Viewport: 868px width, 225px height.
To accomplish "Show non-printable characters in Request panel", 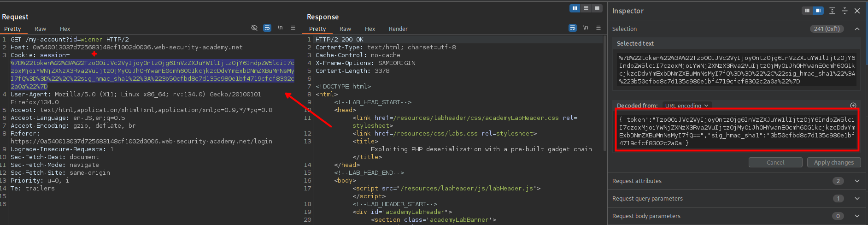I will [280, 28].
